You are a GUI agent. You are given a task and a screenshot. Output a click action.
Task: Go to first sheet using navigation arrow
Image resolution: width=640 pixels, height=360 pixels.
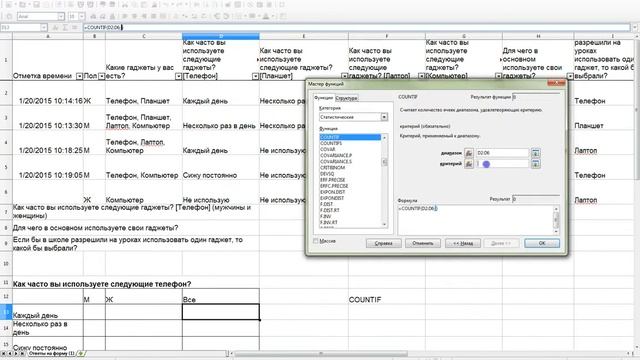click(x=4, y=353)
